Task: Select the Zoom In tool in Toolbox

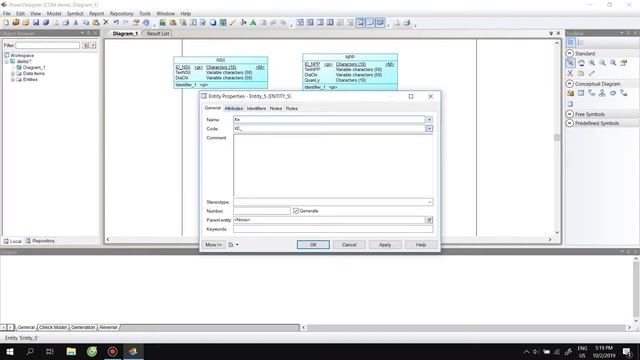Action: 592,63
